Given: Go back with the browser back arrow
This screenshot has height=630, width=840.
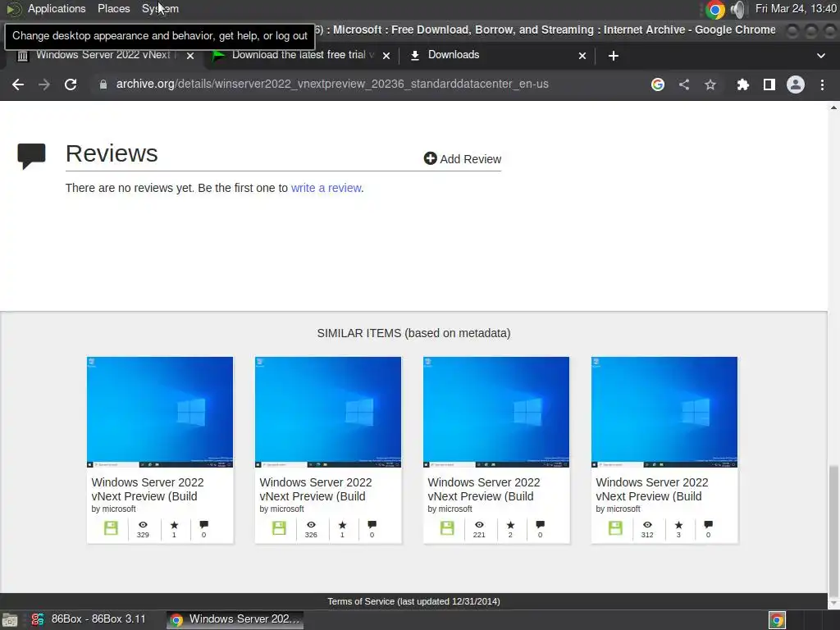Looking at the screenshot, I should pos(18,84).
